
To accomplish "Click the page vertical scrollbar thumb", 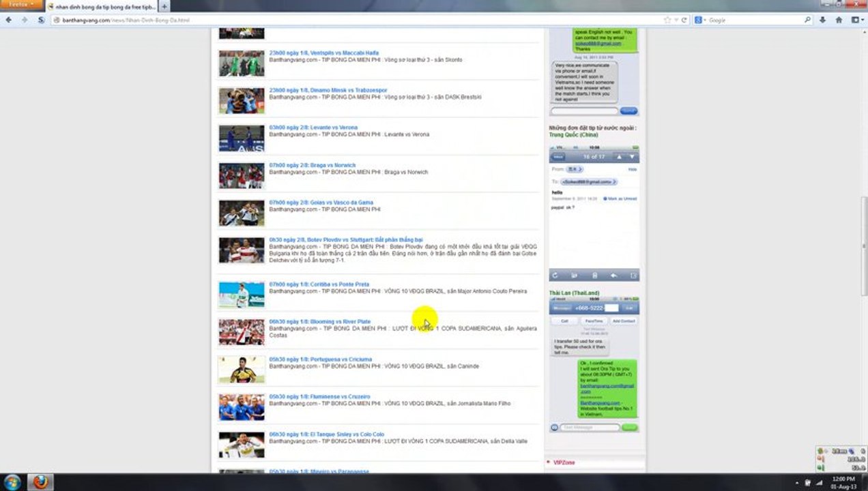I will coord(865,245).
